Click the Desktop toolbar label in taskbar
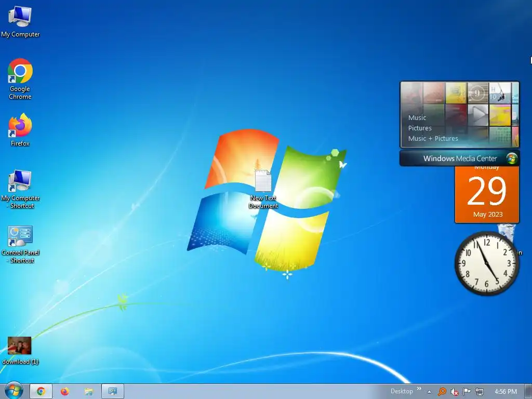Viewport: 532px width, 399px height. 402,391
